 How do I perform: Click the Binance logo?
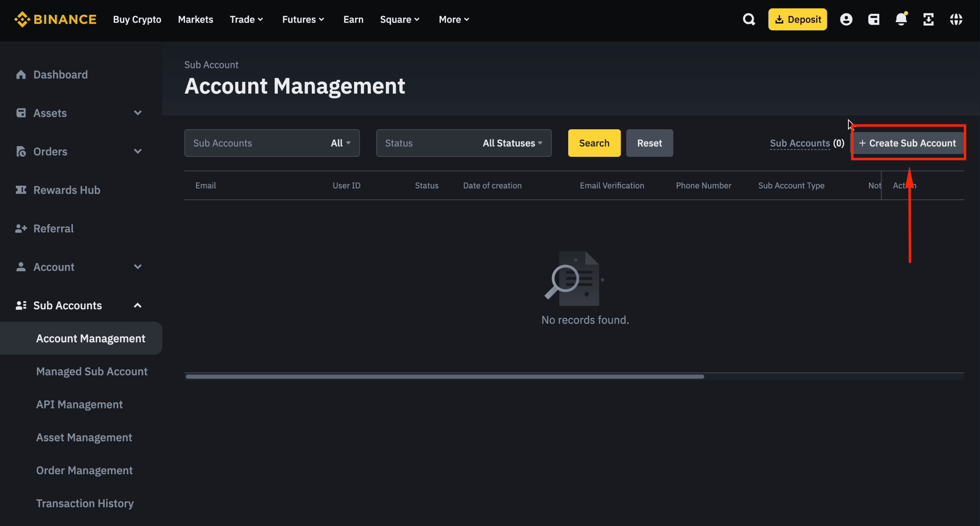click(55, 19)
